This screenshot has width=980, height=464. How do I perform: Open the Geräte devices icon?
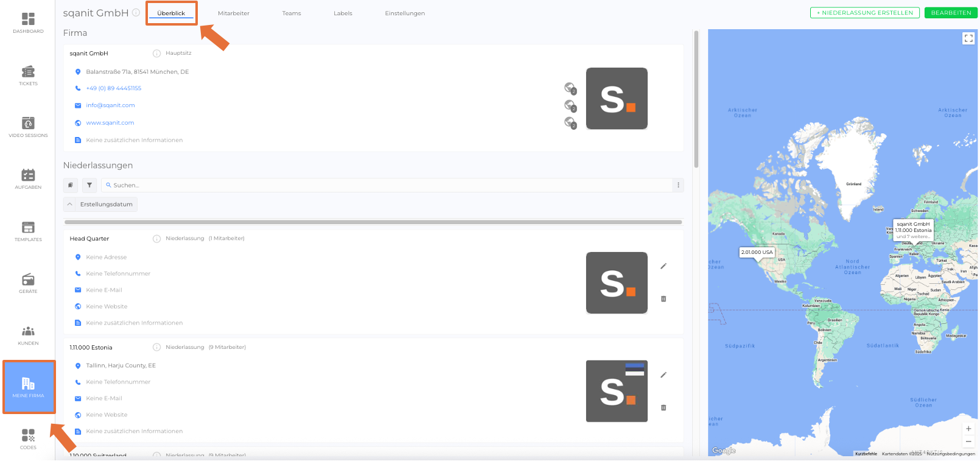coord(28,283)
